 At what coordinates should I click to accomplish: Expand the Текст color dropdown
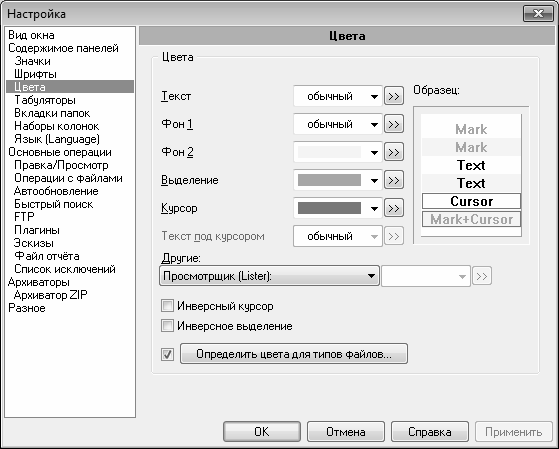338,96
